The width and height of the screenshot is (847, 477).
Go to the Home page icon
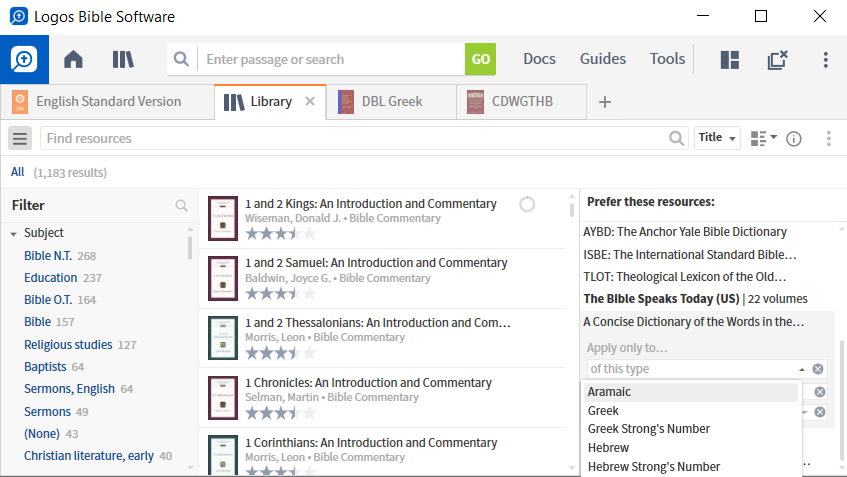73,59
